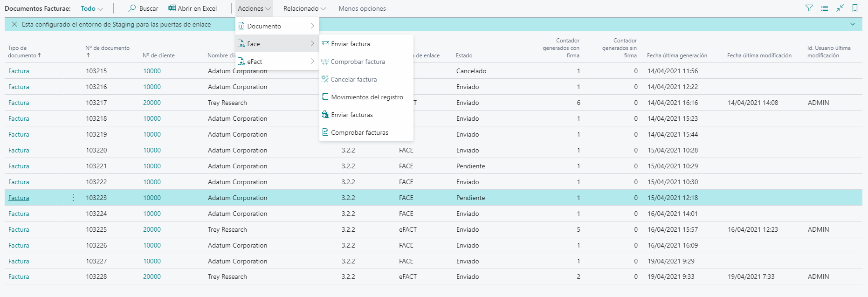Choose Movimientos del registro menu entry
This screenshot has width=868, height=297.
point(366,97)
